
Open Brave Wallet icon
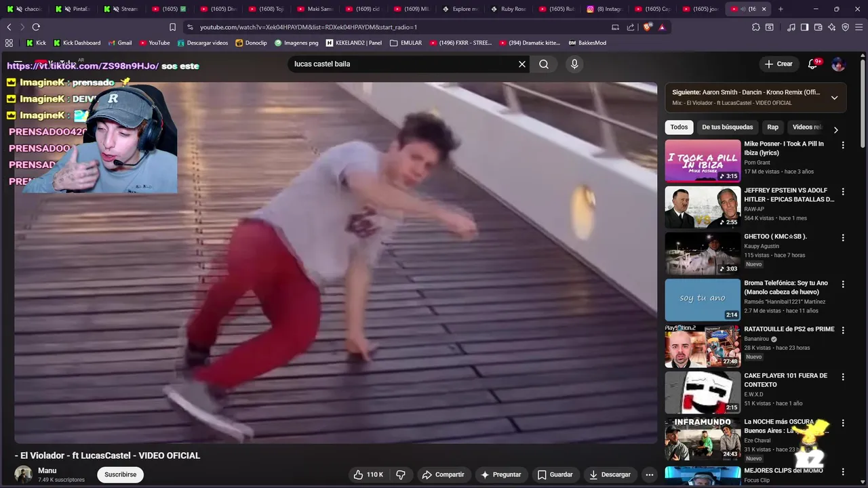(818, 27)
